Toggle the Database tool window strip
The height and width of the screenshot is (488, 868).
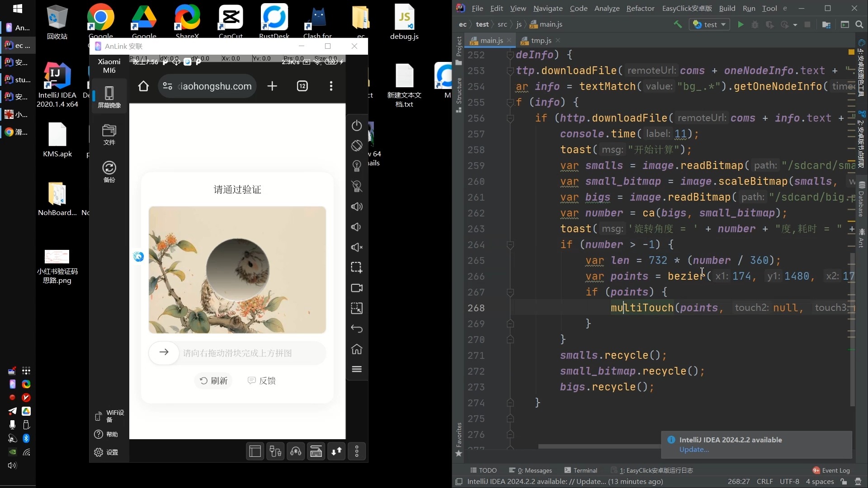862,199
